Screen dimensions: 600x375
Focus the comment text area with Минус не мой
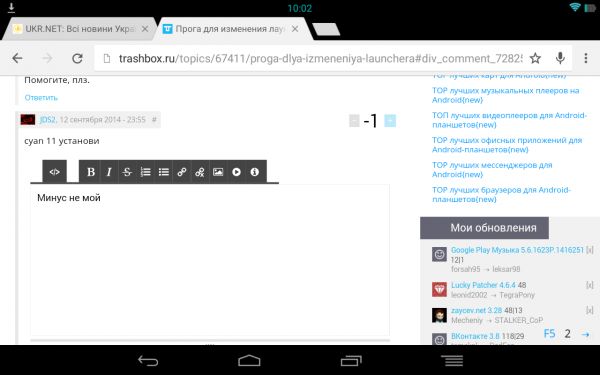tap(210, 260)
